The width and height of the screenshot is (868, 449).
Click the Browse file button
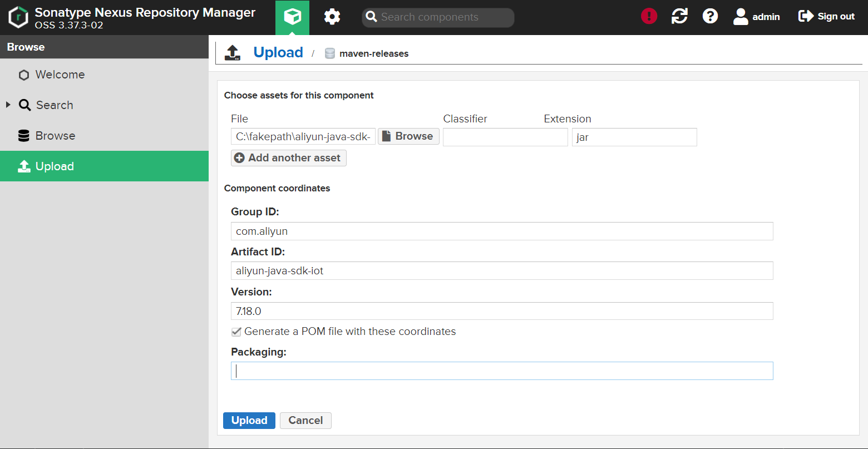pos(408,136)
